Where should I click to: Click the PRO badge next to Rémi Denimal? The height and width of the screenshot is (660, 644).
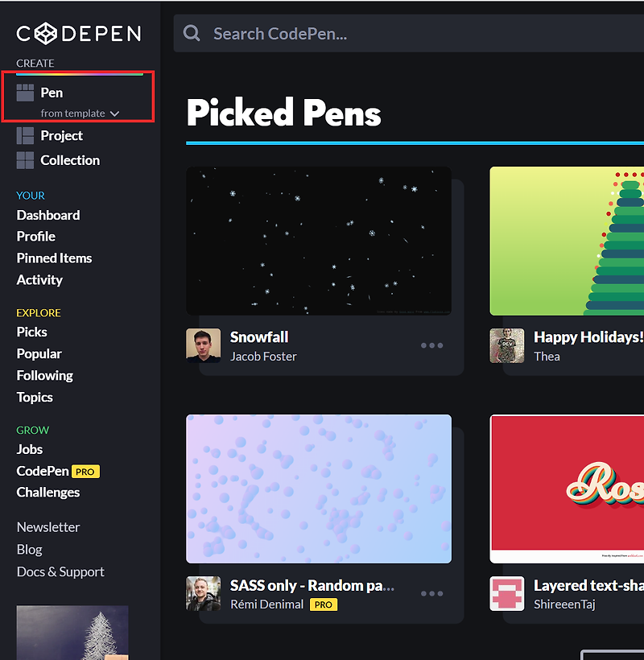coord(323,604)
